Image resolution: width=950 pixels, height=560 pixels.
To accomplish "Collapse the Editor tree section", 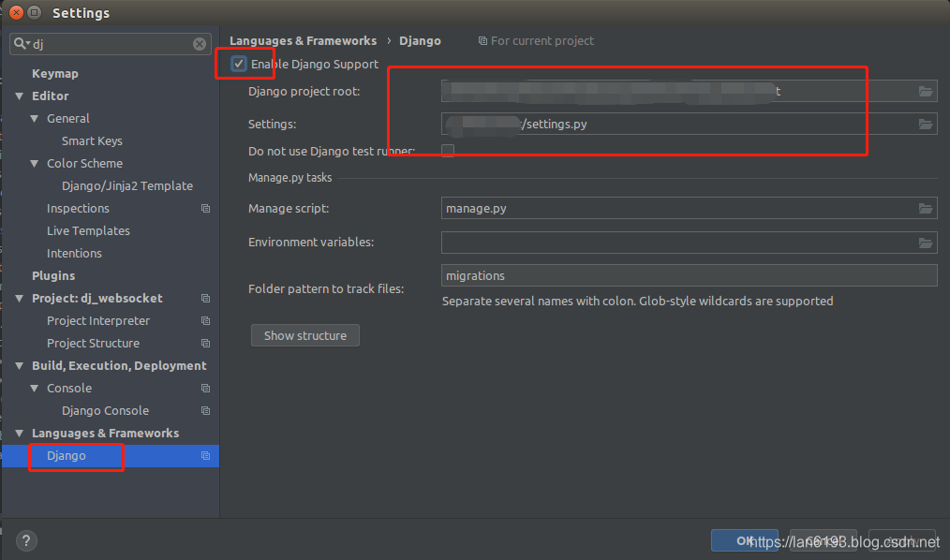I will [19, 96].
